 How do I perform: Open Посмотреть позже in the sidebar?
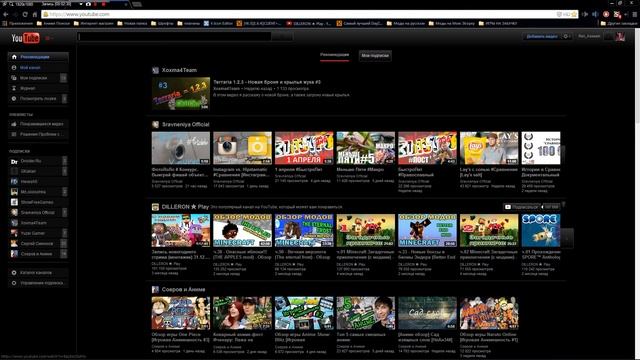(x=38, y=98)
